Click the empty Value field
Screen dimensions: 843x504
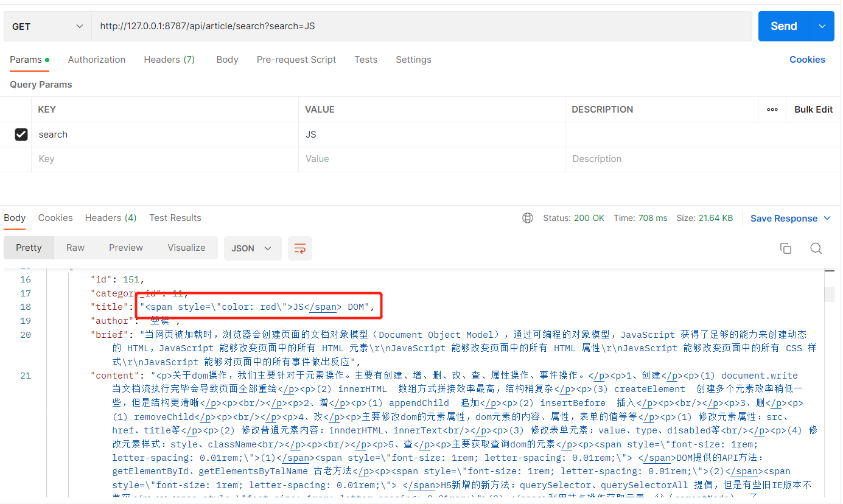click(x=432, y=159)
